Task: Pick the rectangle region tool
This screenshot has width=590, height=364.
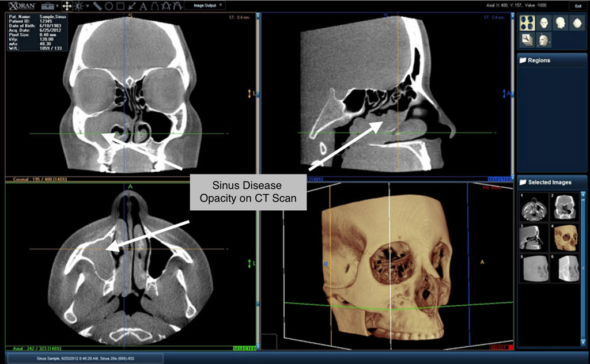Action: click(x=120, y=6)
